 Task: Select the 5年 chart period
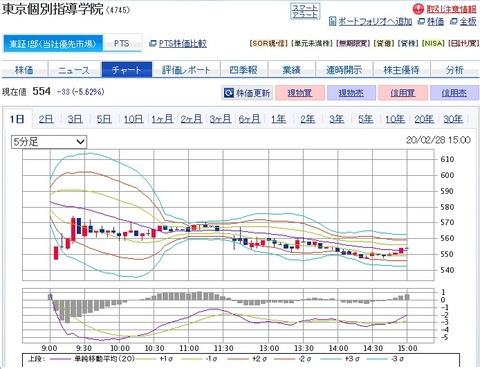[365, 119]
